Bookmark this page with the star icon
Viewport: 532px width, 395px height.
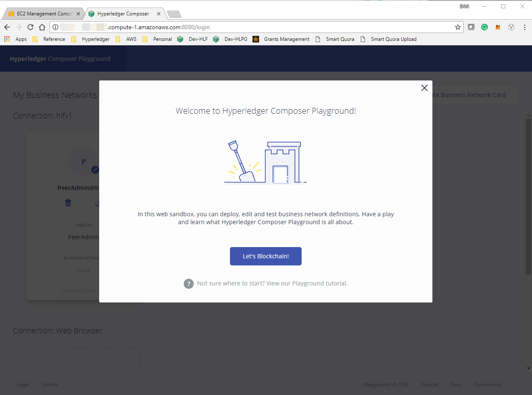click(457, 27)
